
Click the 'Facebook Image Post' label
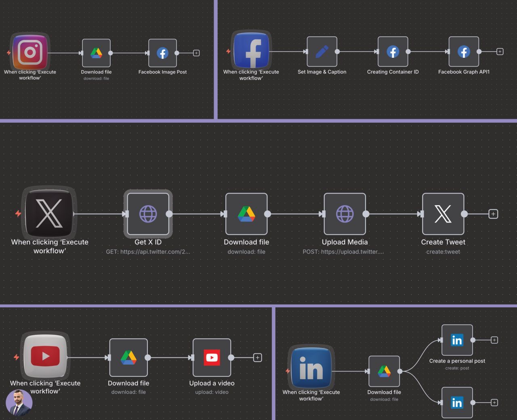tap(162, 72)
